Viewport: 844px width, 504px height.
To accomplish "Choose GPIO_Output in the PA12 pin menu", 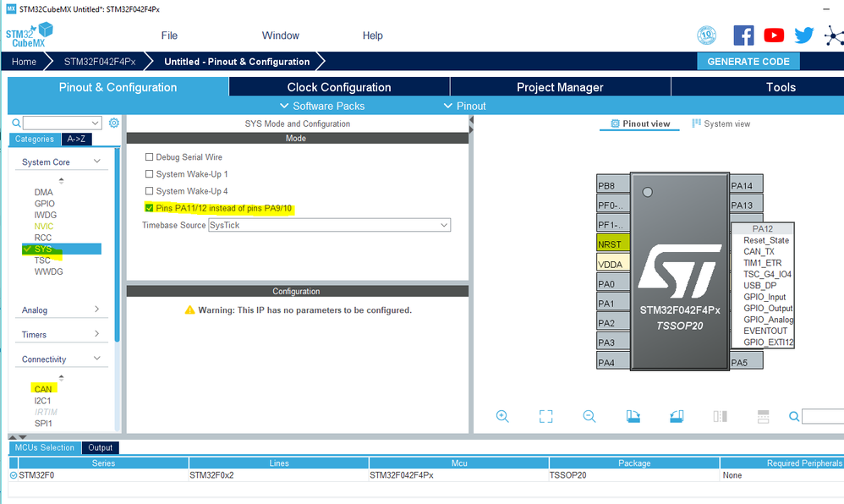I will click(768, 308).
